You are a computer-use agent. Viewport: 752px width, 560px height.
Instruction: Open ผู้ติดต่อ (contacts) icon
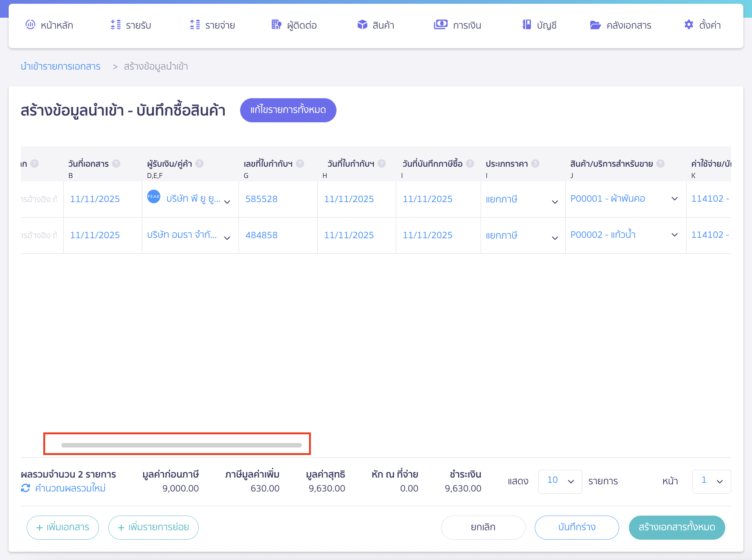point(276,25)
